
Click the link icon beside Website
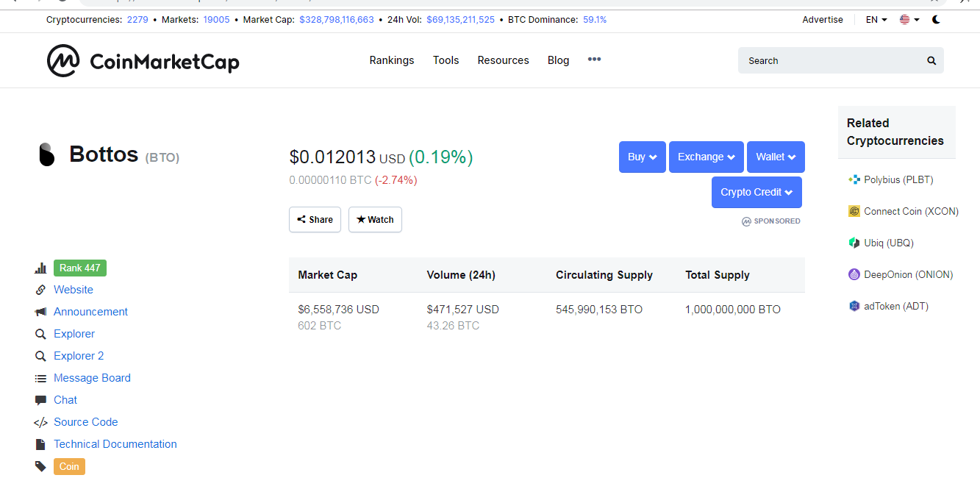[x=40, y=290]
